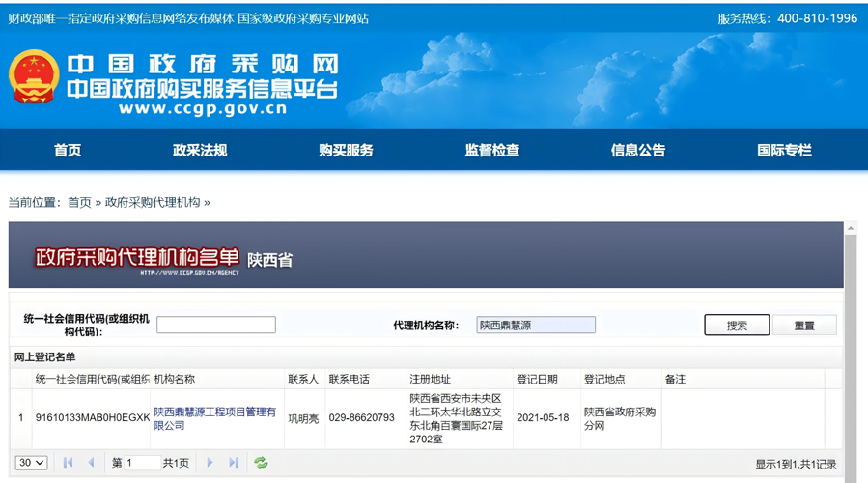The image size is (868, 483).
Task: Open the 首页 navigation tab
Action: pos(68,151)
